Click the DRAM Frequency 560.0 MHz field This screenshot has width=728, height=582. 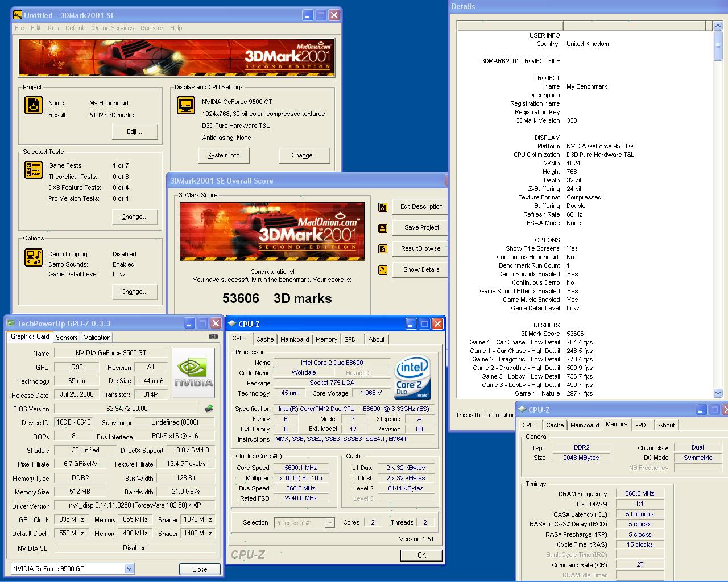(x=639, y=493)
